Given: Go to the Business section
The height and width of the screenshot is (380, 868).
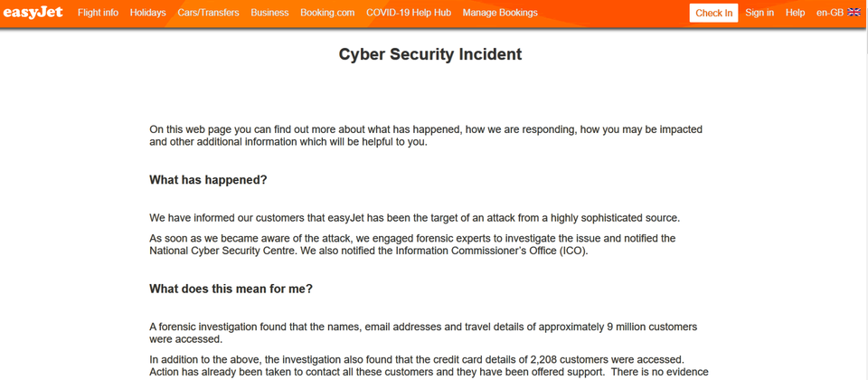Looking at the screenshot, I should 269,13.
